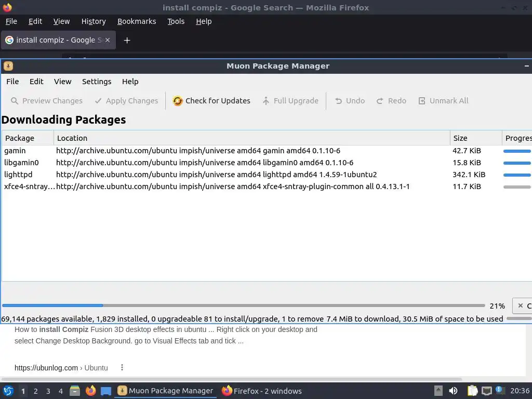This screenshot has width=532, height=399.
Task: Click the lighttpd download location URL
Action: [217, 175]
